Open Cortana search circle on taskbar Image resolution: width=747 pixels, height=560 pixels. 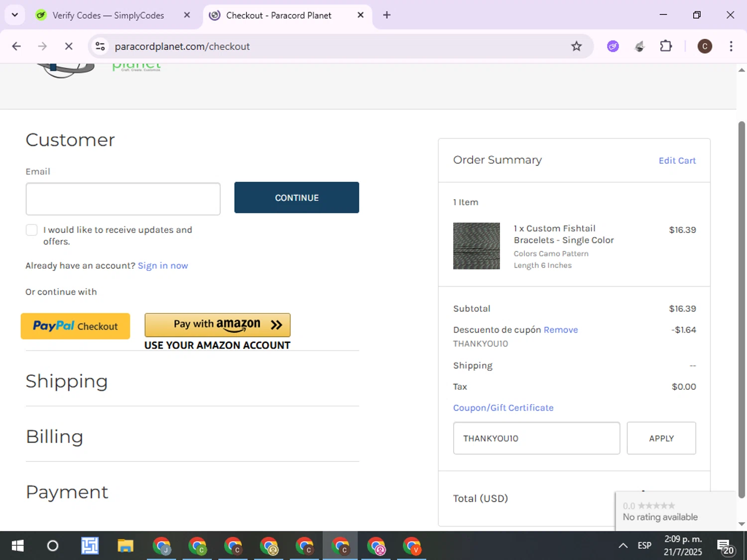tap(52, 546)
